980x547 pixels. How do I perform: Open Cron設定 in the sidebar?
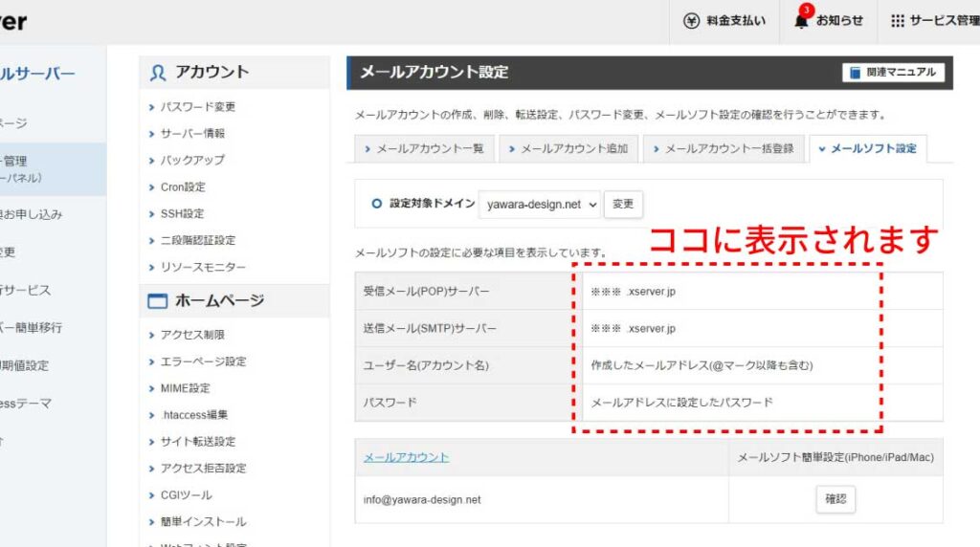click(x=183, y=186)
